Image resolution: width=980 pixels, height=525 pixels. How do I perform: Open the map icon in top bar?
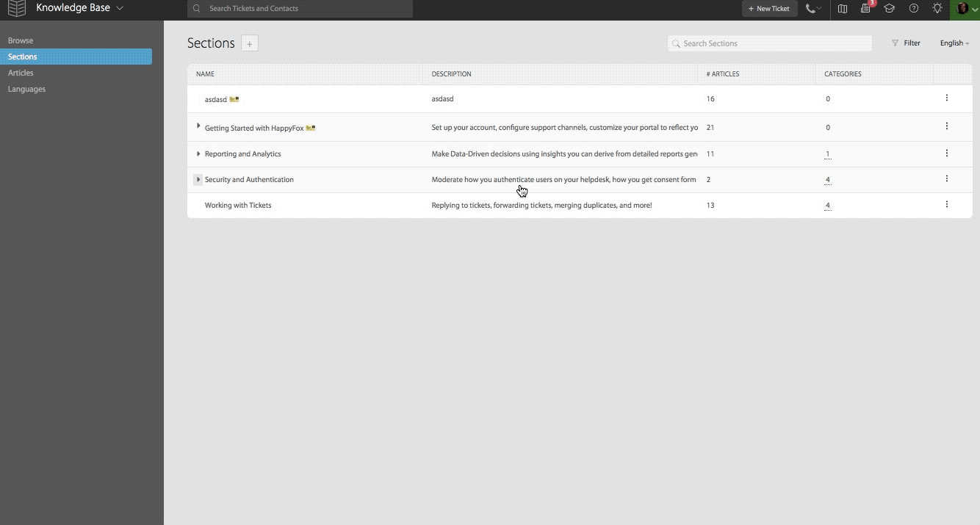[x=843, y=9]
